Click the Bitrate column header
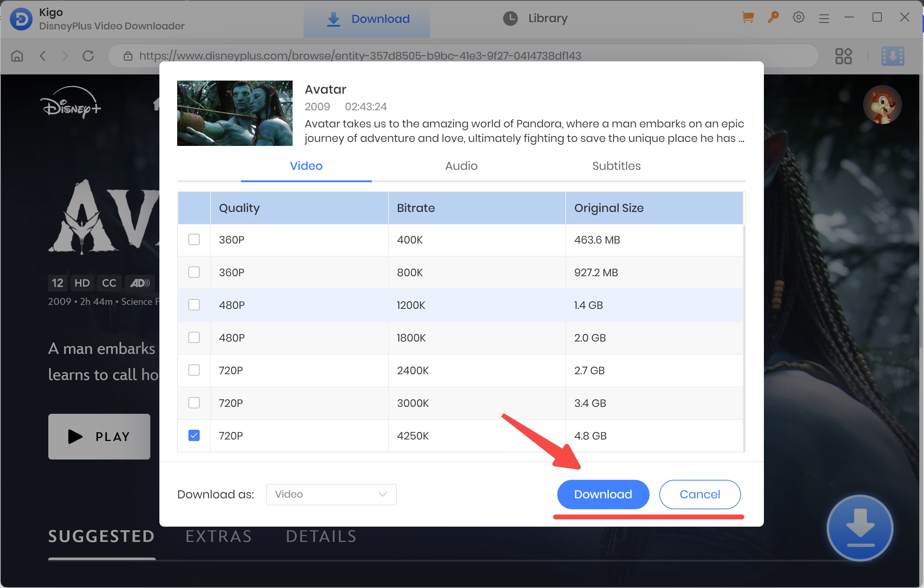The height and width of the screenshot is (588, 924). click(x=477, y=208)
